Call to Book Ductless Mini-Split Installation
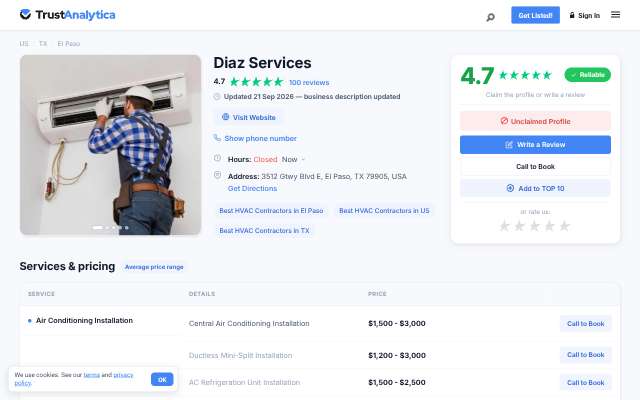Viewport: 640px width, 400px height. click(x=585, y=355)
